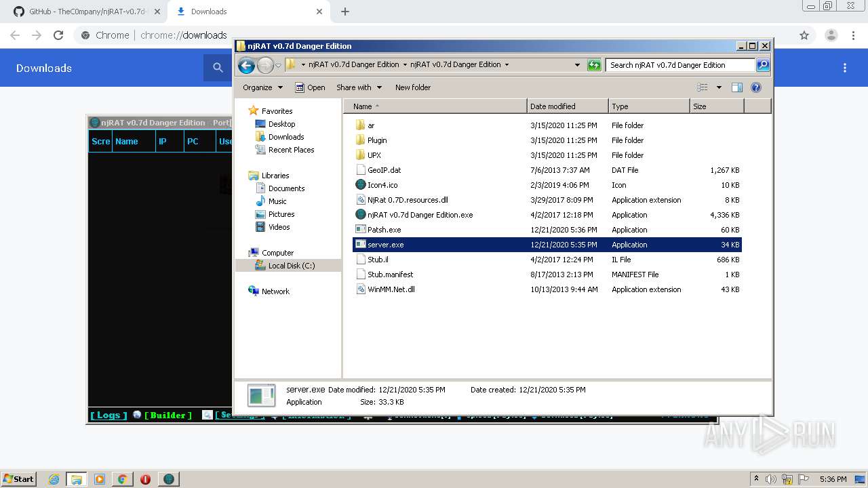Open a new Chrome tab

(345, 12)
